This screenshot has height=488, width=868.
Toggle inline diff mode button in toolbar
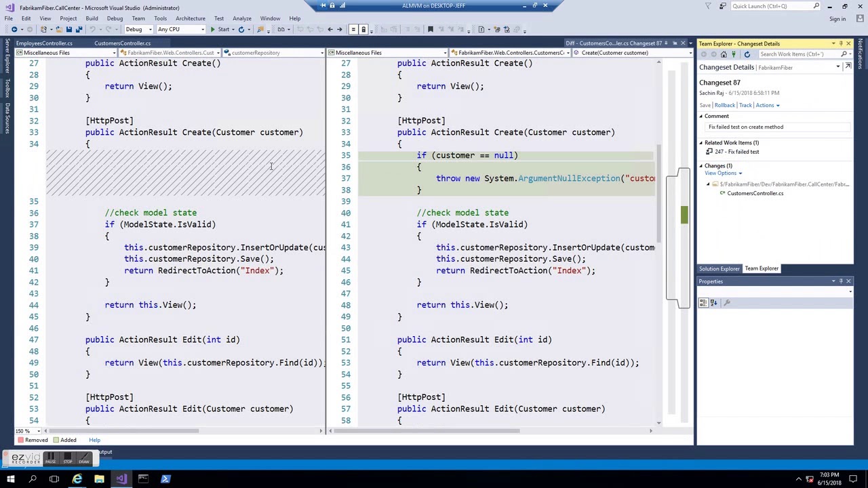click(353, 29)
